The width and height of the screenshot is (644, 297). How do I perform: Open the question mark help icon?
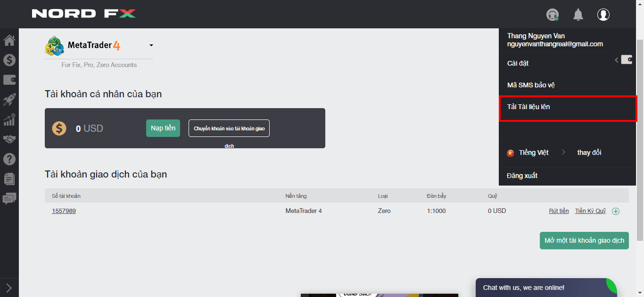pyautogui.click(x=9, y=159)
